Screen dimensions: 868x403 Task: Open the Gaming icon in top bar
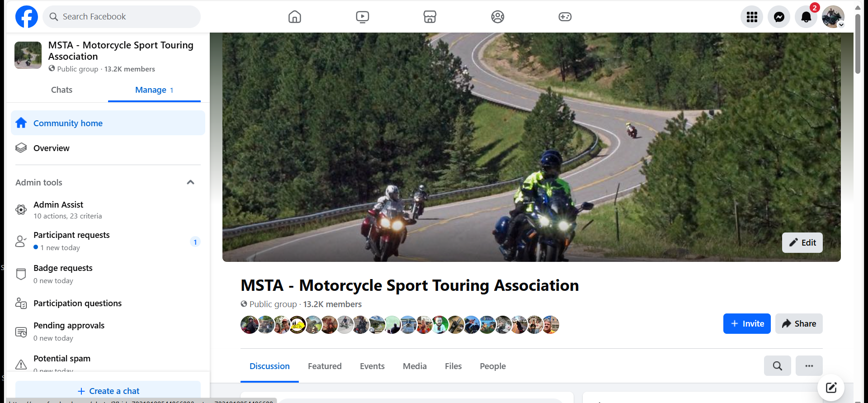565,17
